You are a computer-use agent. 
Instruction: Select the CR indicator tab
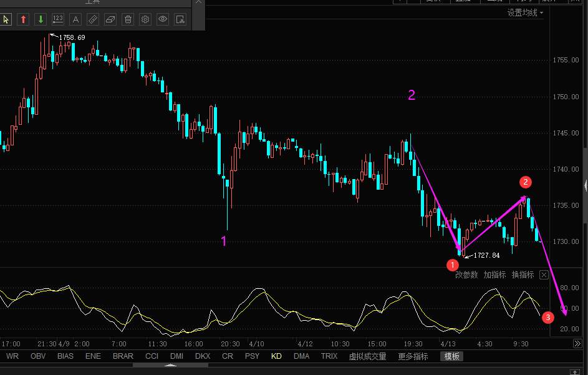point(227,356)
